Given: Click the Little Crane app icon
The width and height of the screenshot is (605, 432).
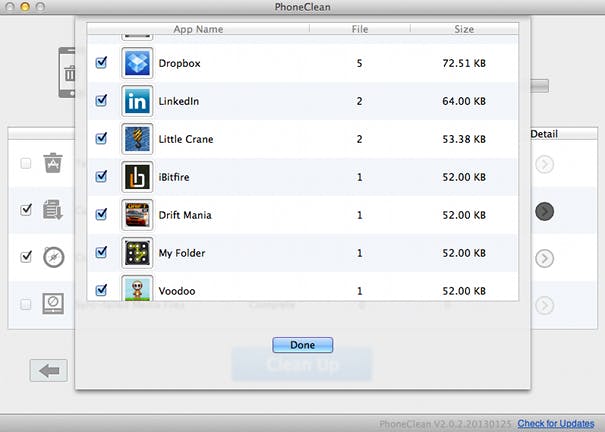Looking at the screenshot, I should [137, 139].
